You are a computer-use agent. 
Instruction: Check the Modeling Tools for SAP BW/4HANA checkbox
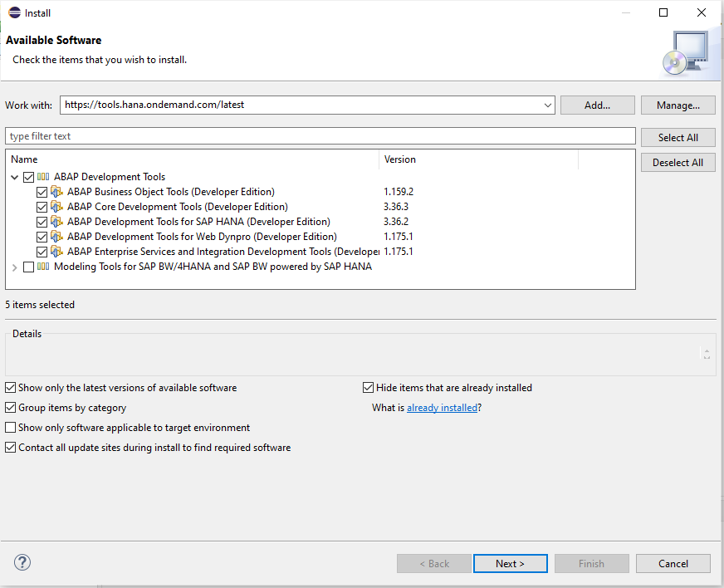29,267
